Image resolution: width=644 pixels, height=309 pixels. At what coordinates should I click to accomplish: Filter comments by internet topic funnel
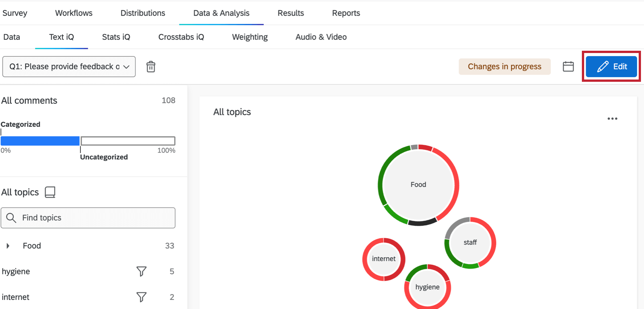tap(141, 297)
